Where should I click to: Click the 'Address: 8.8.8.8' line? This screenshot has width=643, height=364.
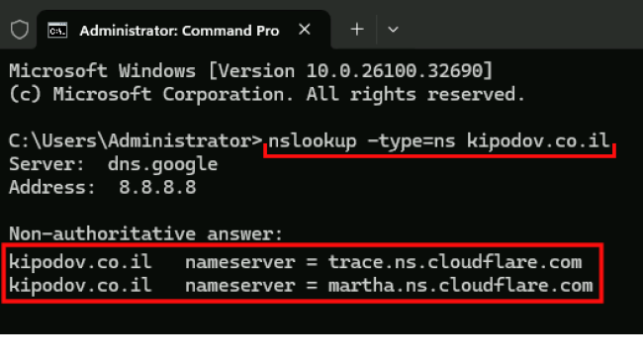click(103, 188)
